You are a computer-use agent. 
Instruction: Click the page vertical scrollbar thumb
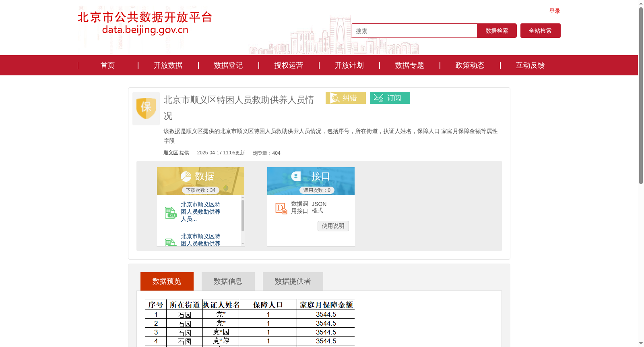641,96
